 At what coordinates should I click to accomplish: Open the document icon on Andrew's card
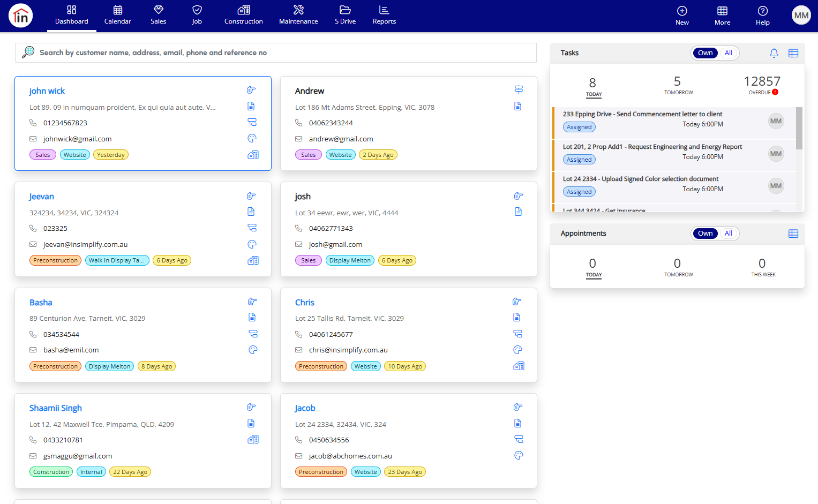click(x=518, y=106)
